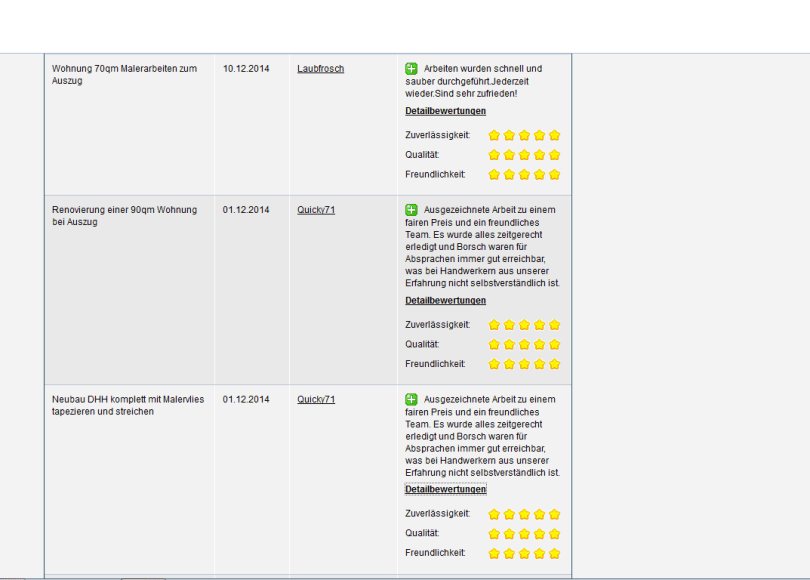Open Quicky71 link in the 90qm Wohnung row
The image size is (810, 580).
[316, 210]
